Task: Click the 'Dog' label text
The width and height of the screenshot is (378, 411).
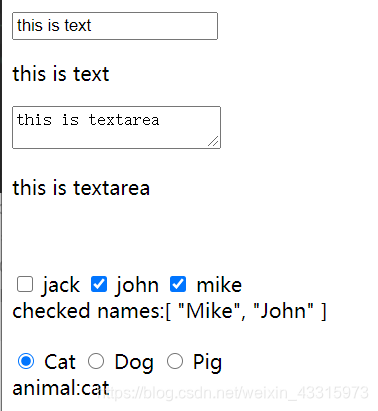Action: pyautogui.click(x=134, y=363)
